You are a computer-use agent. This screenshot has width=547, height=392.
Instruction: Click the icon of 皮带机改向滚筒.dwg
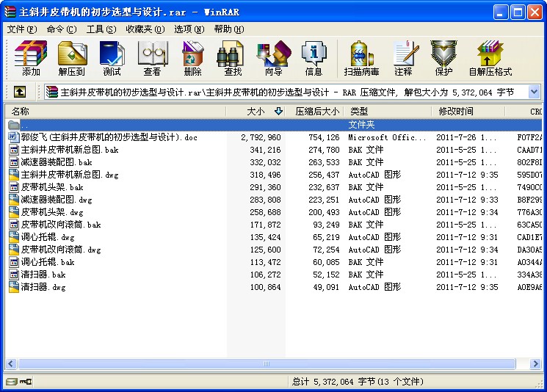click(14, 250)
